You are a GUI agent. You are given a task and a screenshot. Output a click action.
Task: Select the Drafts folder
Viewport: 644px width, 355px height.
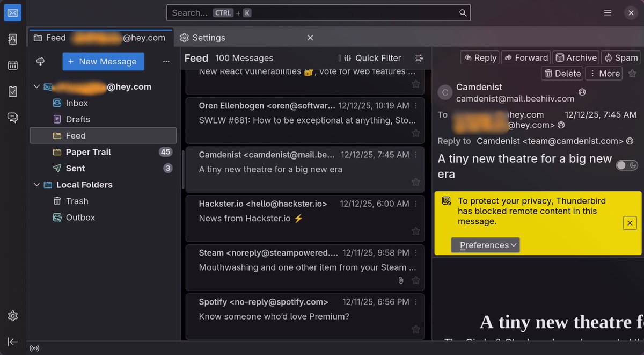click(x=103, y=119)
